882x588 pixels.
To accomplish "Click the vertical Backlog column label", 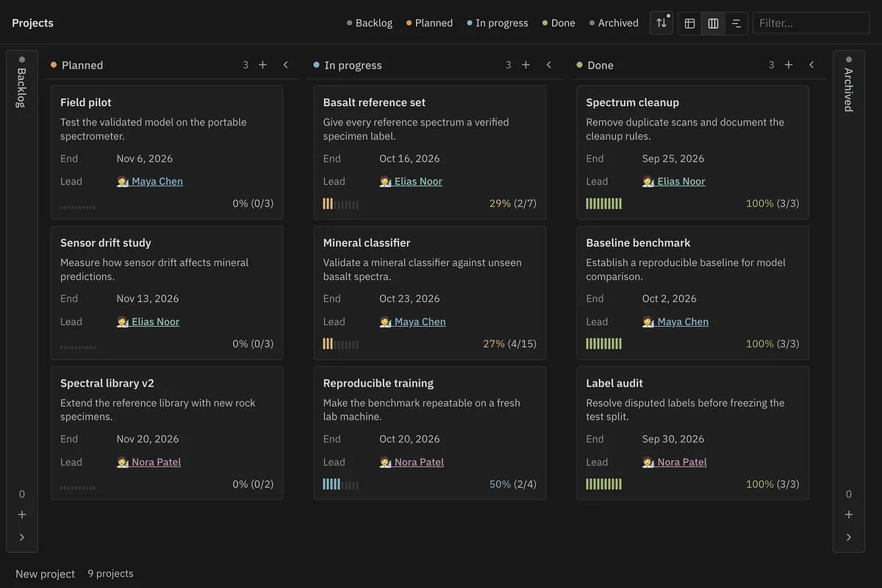I will pos(22,87).
